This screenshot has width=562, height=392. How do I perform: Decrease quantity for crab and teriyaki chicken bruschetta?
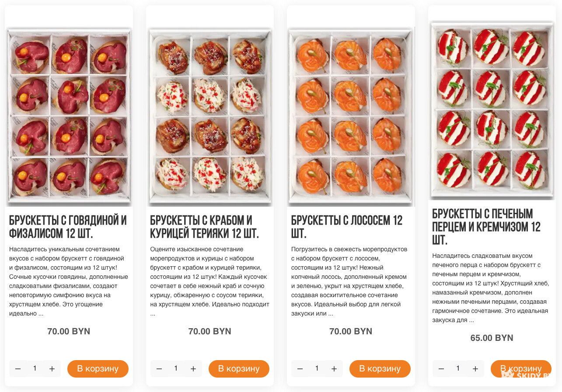click(x=159, y=369)
